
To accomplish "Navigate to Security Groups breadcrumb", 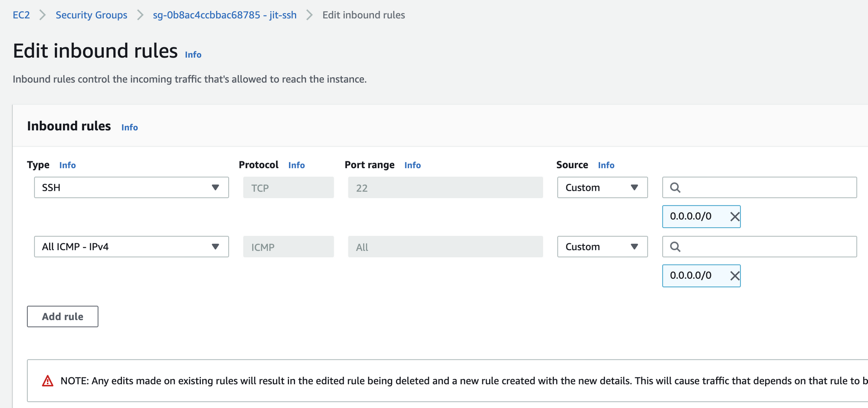I will [91, 15].
